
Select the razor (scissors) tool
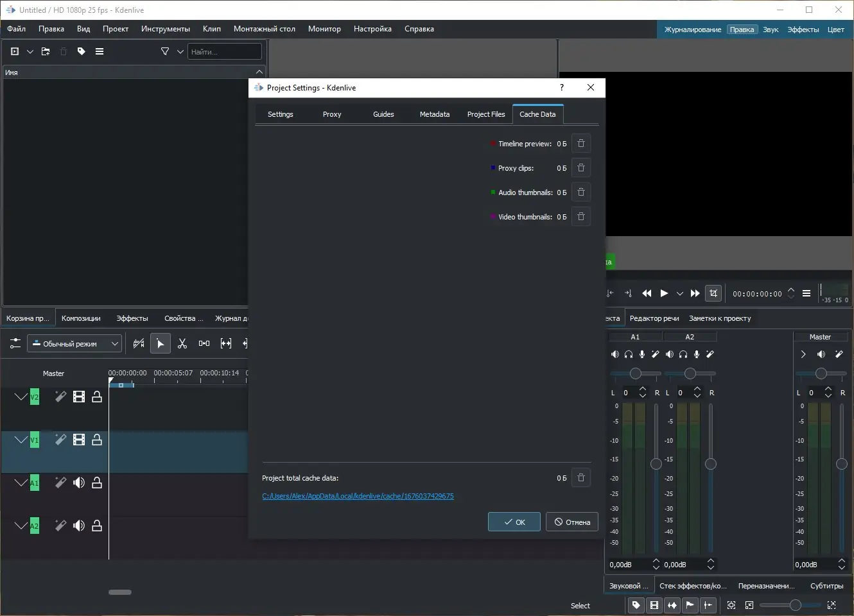pyautogui.click(x=182, y=344)
